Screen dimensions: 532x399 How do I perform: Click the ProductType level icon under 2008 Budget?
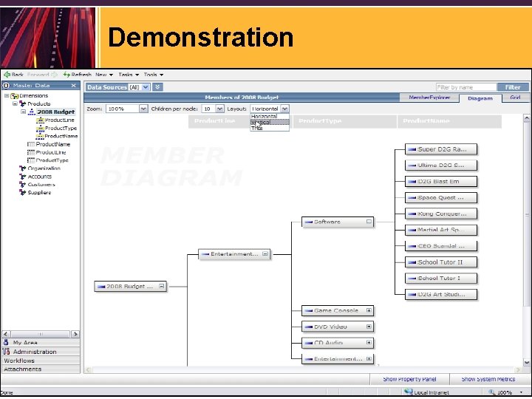(x=40, y=129)
